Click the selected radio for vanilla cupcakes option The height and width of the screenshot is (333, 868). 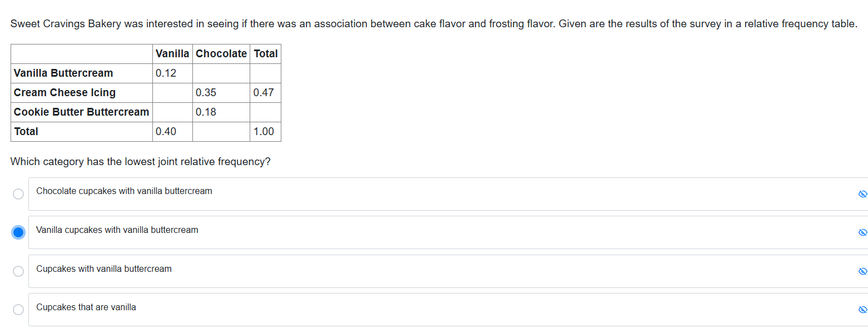[18, 232]
